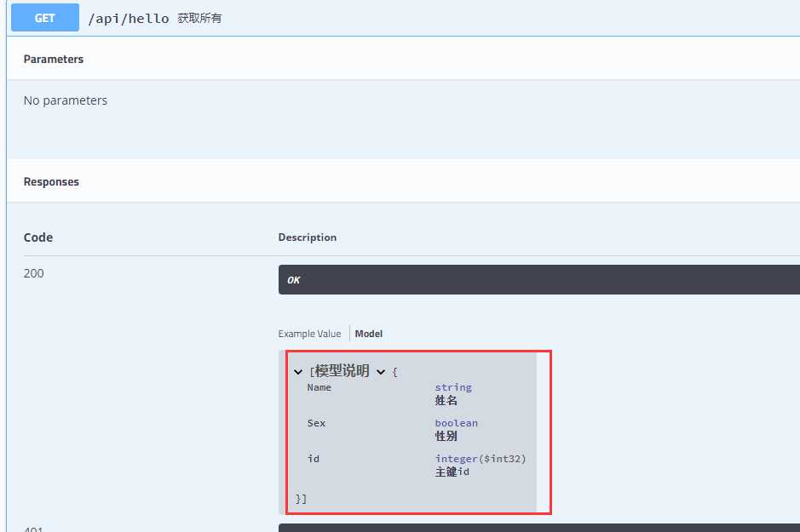Click the 主键id description text
This screenshot has width=800, height=532.
coord(452,472)
